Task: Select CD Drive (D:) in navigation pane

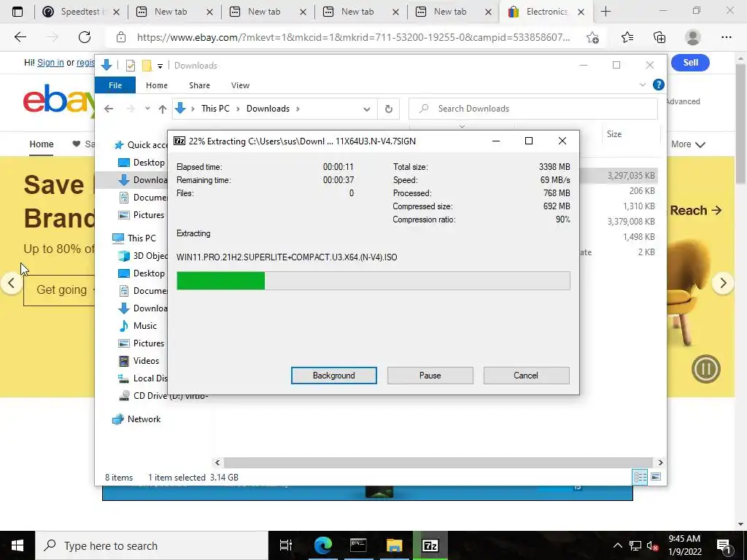Action: 163,396
